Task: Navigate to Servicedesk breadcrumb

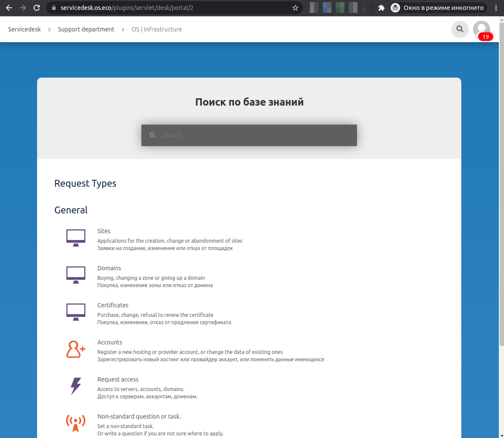Action: coord(25,29)
